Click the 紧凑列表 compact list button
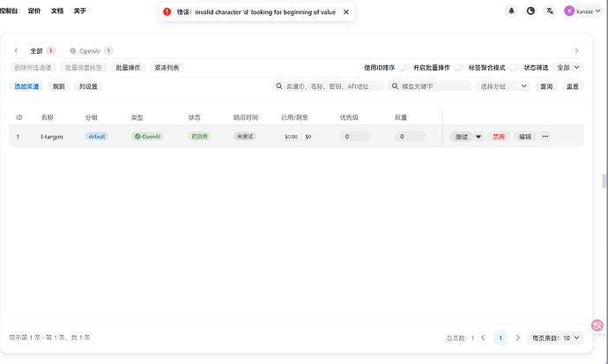608x364 pixels. pyautogui.click(x=167, y=68)
